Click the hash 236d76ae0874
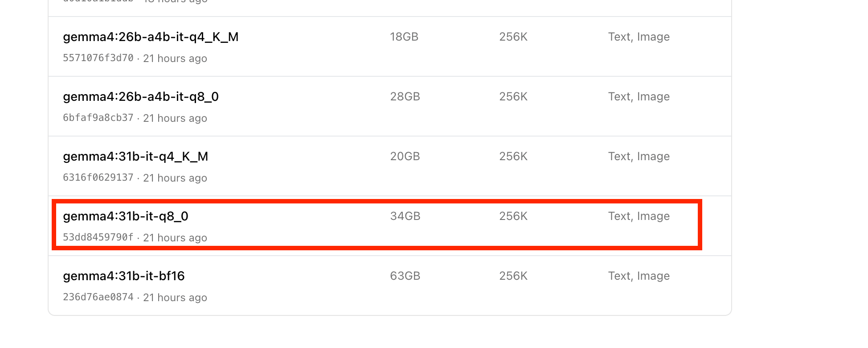The height and width of the screenshot is (348, 868). click(98, 298)
